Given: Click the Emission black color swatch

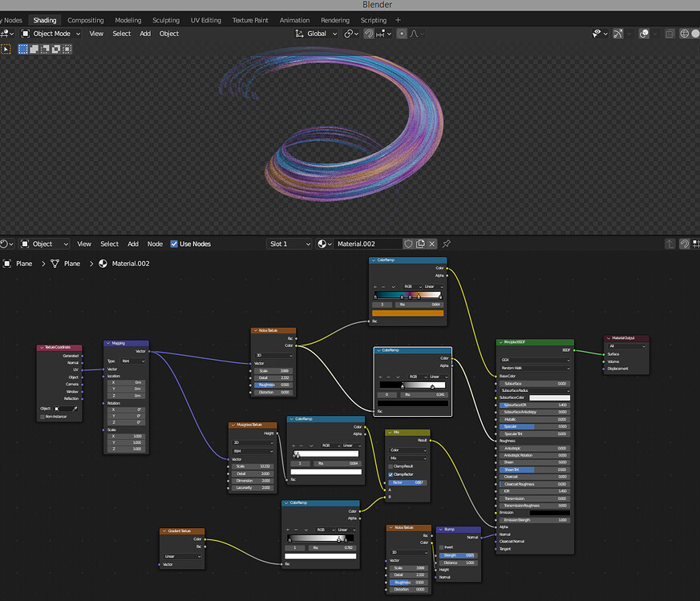Looking at the screenshot, I should 549,513.
